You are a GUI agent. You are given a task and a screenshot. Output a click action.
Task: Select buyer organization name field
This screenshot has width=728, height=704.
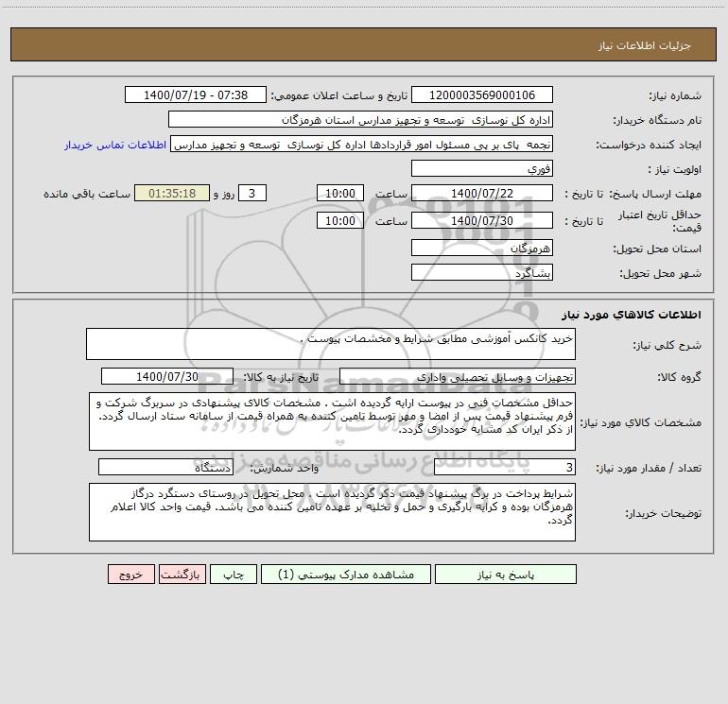360,120
